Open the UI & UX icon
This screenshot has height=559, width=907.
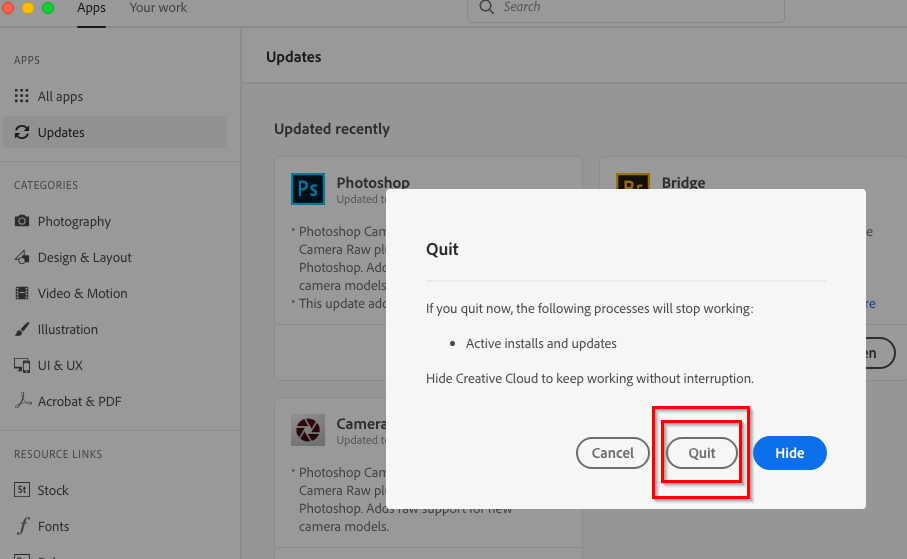click(x=22, y=365)
